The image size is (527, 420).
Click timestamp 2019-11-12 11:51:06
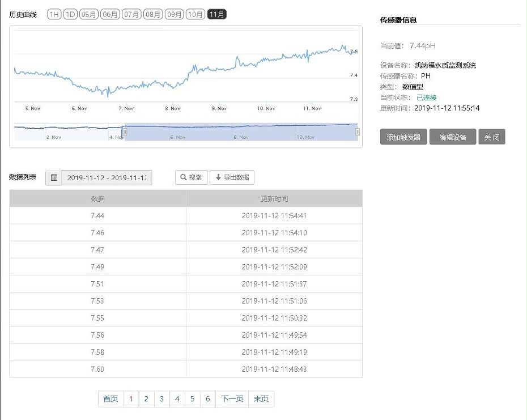point(274,301)
